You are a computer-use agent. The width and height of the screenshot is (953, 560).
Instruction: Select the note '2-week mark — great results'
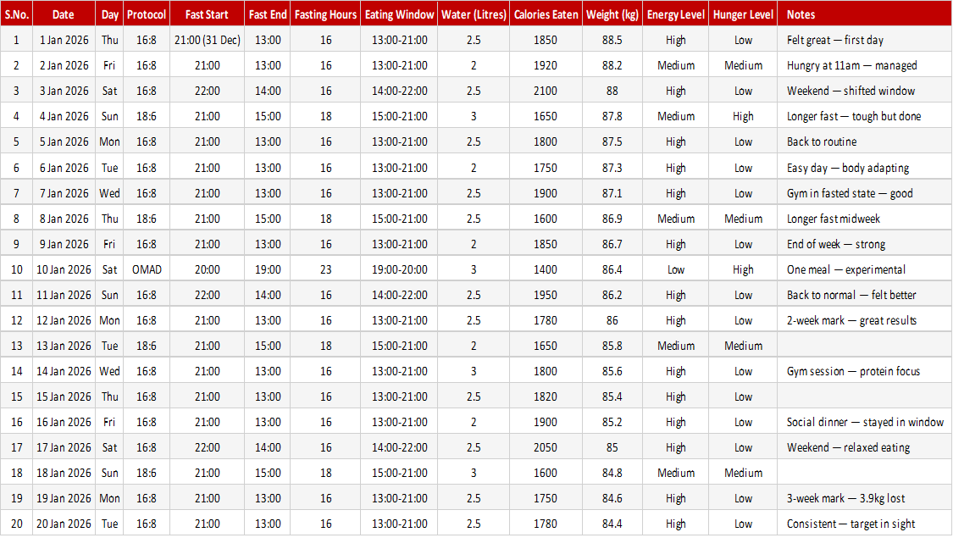click(x=851, y=321)
